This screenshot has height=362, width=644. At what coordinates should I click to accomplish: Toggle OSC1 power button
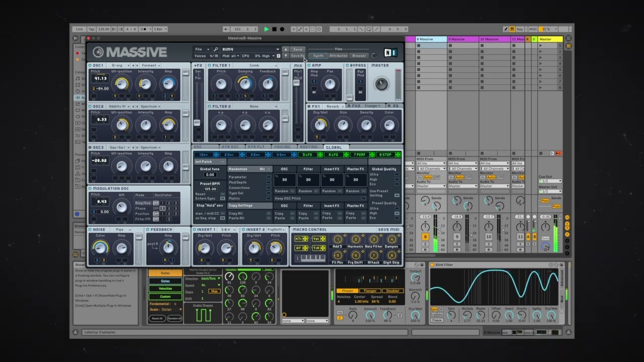91,65
